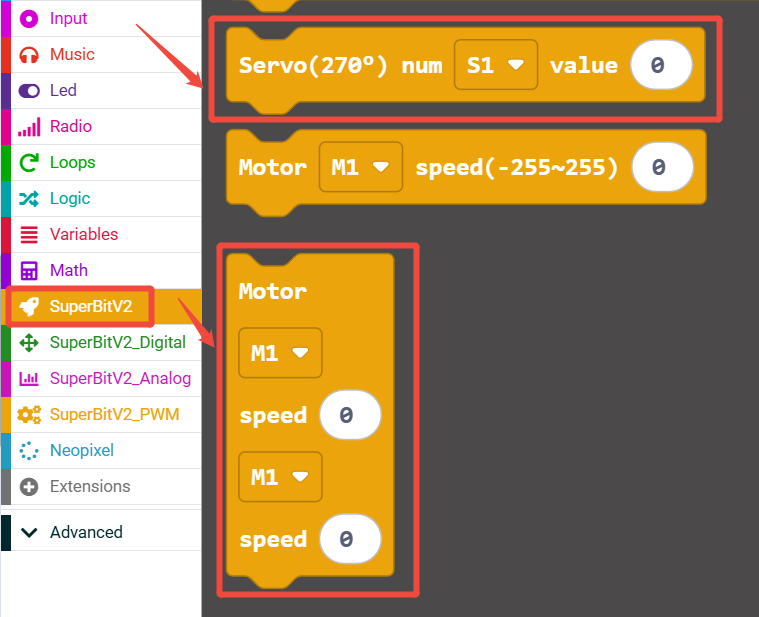
Task: Open the Led blocks category
Action: (x=101, y=90)
